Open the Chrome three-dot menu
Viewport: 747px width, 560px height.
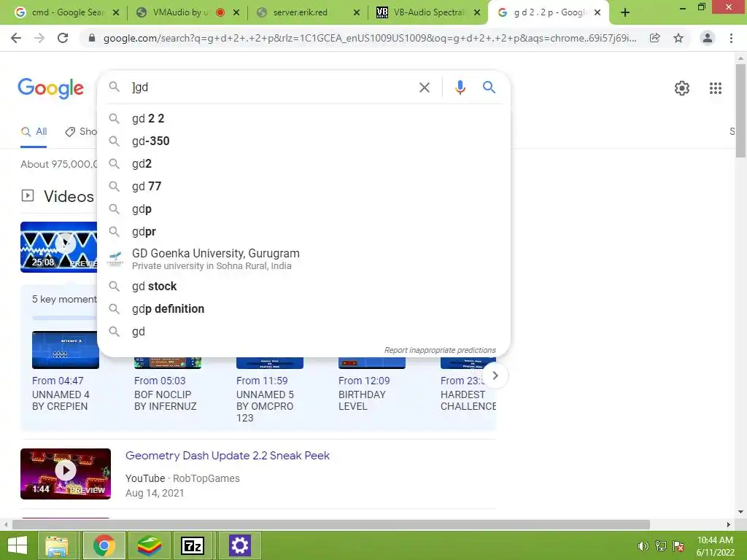pos(731,38)
